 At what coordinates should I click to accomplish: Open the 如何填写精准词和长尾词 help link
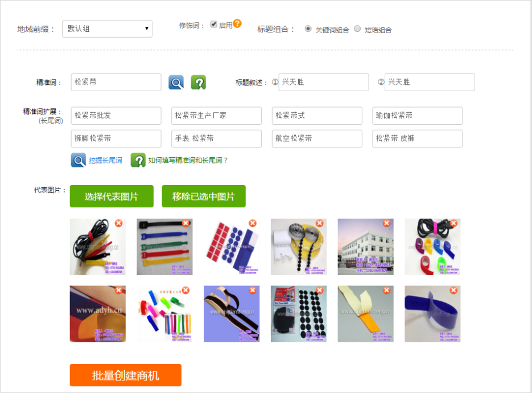pos(188,161)
